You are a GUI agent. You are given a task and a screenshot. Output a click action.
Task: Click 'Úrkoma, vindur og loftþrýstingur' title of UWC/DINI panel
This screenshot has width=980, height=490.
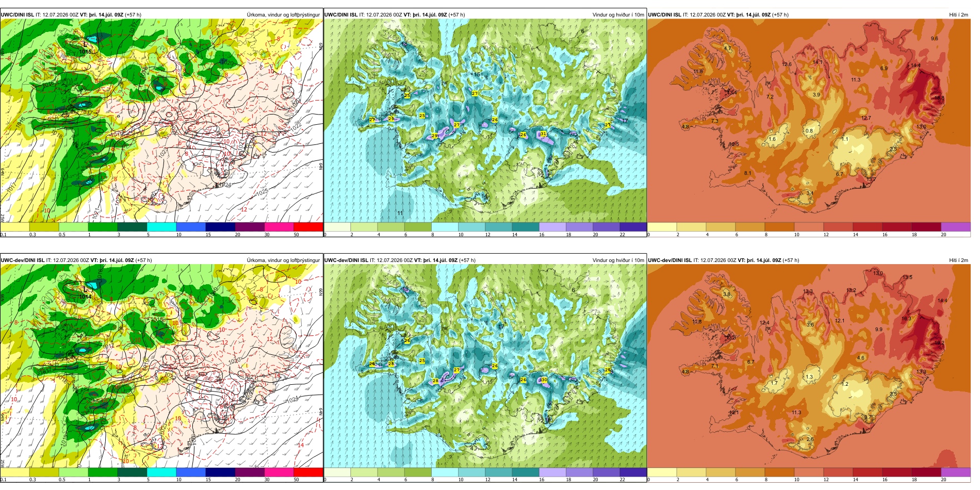click(283, 14)
